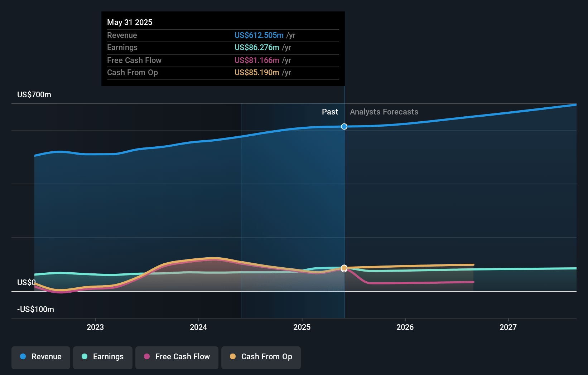
Task: Click the Analysts Forecasts section label
Action: click(384, 112)
